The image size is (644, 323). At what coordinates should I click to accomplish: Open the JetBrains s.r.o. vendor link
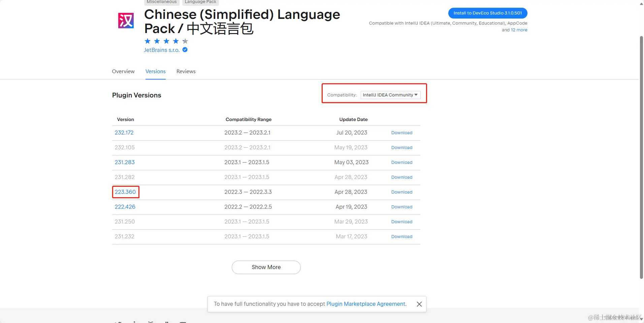tap(162, 50)
